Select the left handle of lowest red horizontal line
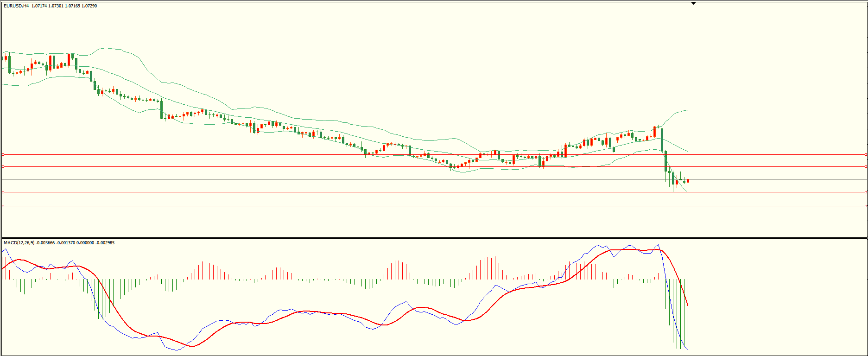This screenshot has height=356, width=868. [3, 206]
